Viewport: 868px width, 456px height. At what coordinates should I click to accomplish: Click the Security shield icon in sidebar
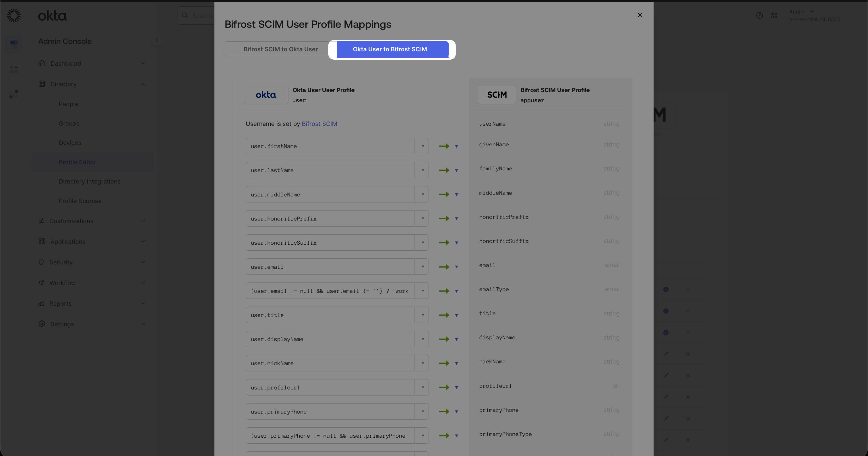pyautogui.click(x=41, y=262)
